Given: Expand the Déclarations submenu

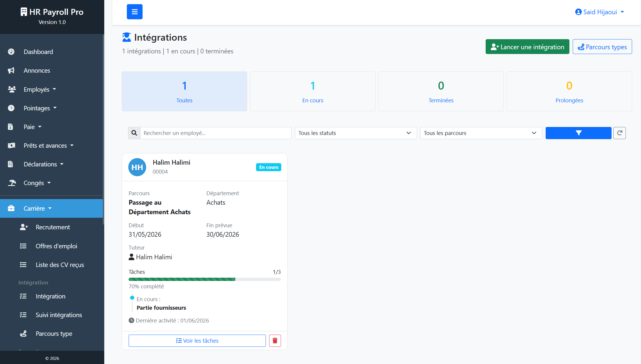Looking at the screenshot, I should coord(51,164).
